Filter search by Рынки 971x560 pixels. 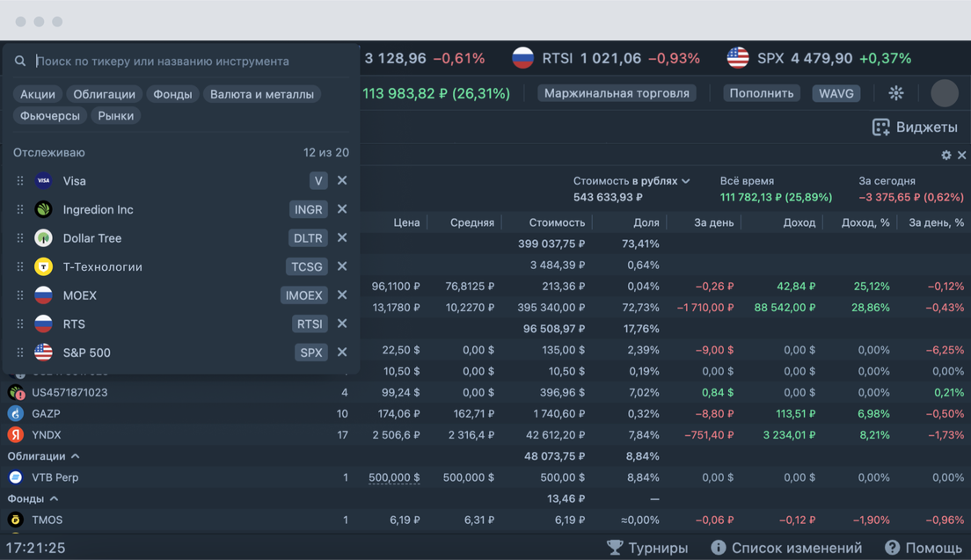[x=116, y=116]
